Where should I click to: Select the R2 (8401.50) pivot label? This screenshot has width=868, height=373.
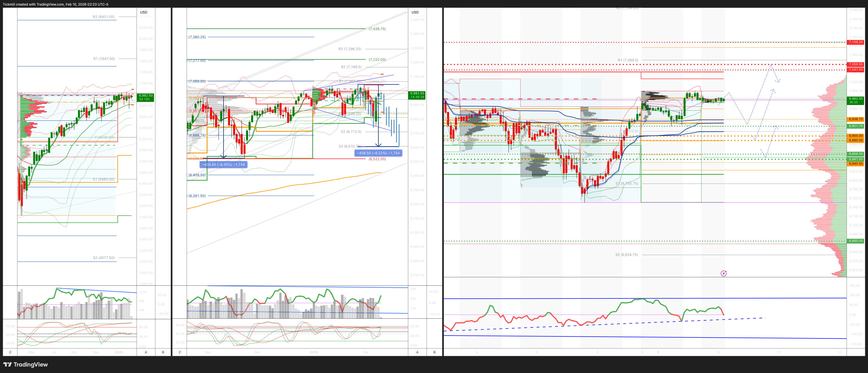click(x=103, y=17)
